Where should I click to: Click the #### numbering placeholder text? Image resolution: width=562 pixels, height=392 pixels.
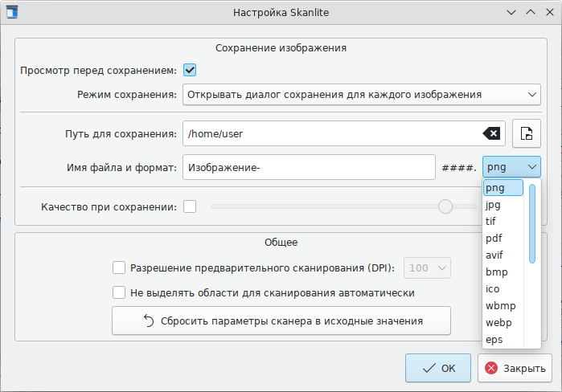459,168
